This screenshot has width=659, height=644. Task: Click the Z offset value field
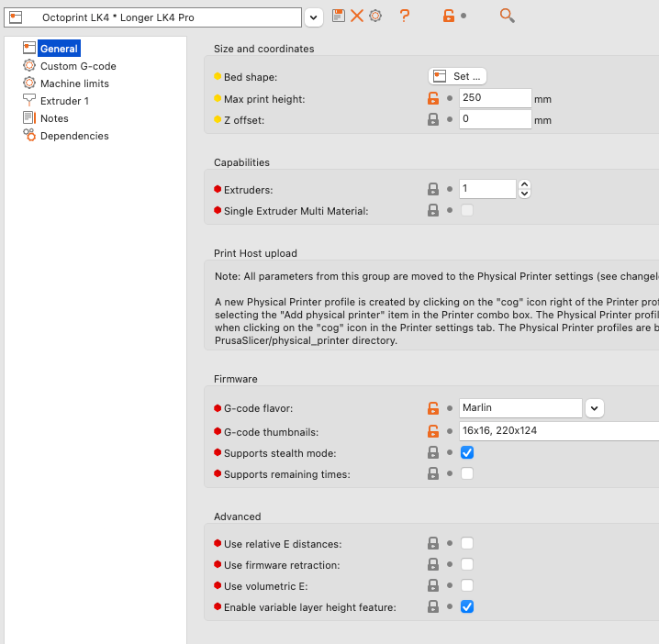coord(495,119)
